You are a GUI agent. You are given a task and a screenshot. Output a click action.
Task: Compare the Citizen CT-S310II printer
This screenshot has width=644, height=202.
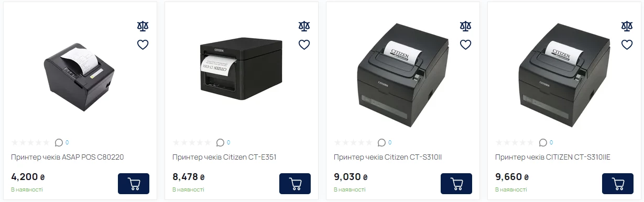pyautogui.click(x=465, y=26)
